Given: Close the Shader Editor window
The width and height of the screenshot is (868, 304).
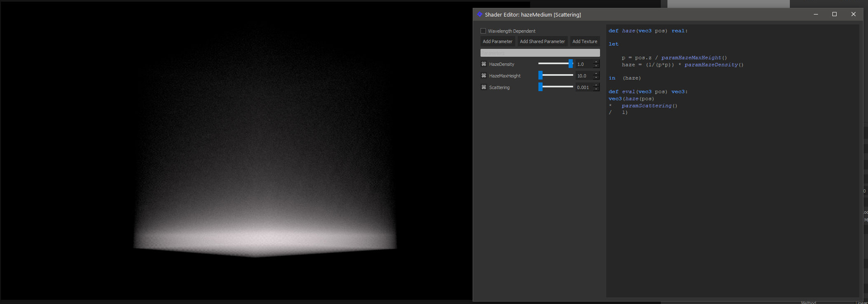Looking at the screenshot, I should click(x=853, y=14).
